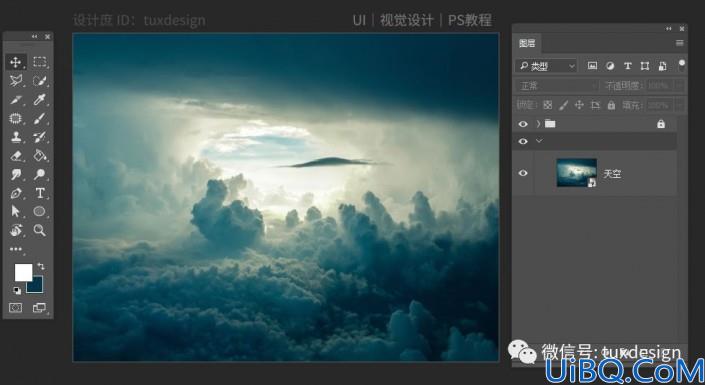Select the 天空 layer thumbnail
Screen dimensions: 705x385
[576, 173]
